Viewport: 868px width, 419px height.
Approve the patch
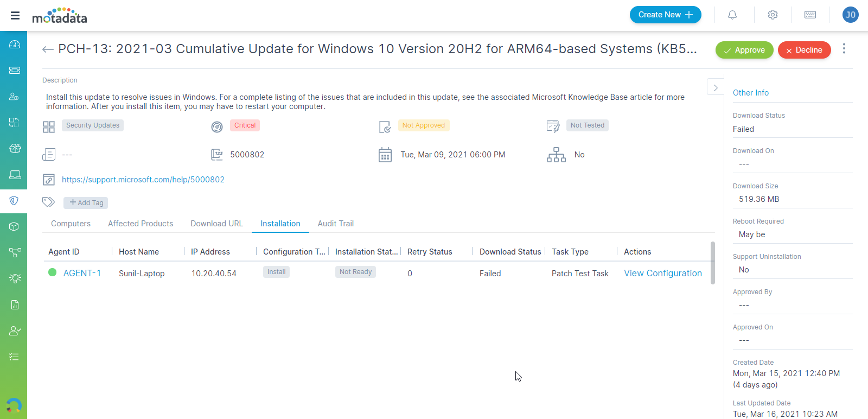744,50
